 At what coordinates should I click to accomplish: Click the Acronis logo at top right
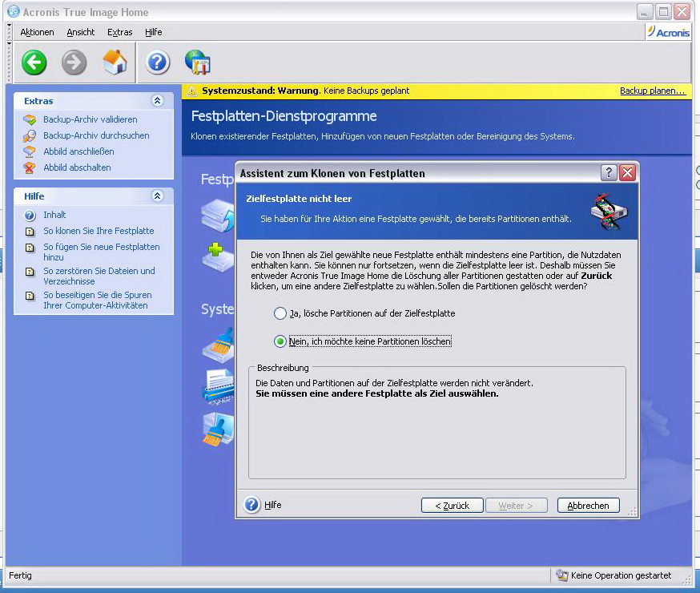tap(669, 32)
